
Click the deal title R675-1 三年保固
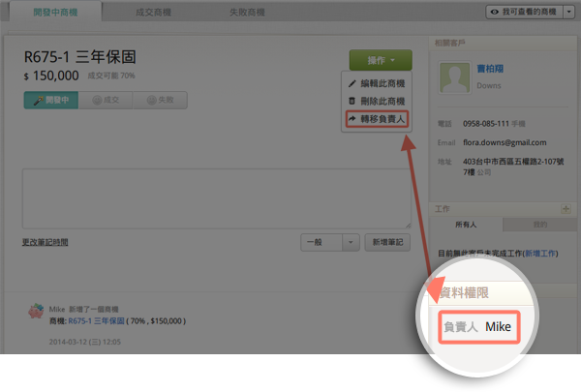click(x=80, y=57)
